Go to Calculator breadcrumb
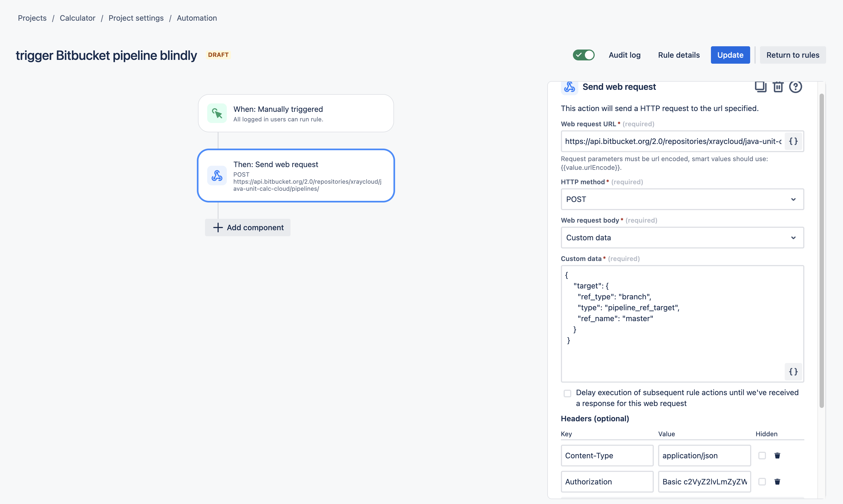This screenshot has width=843, height=504. [x=78, y=18]
